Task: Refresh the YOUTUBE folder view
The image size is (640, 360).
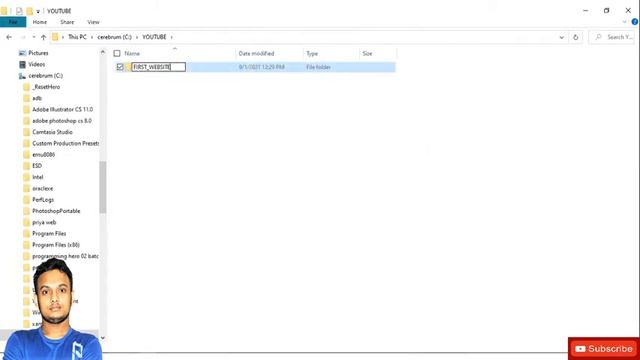Action: (576, 37)
